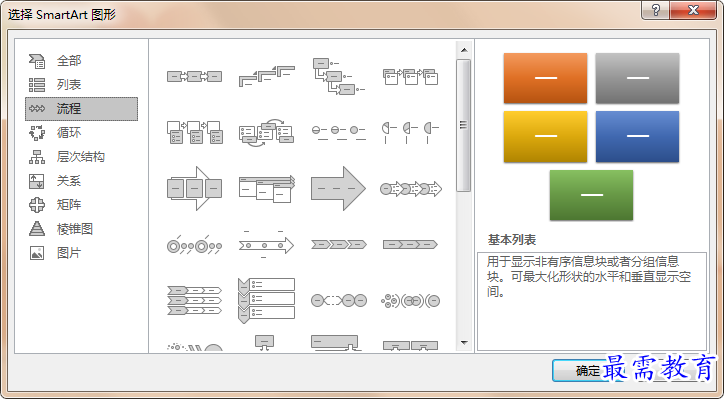Choose the basic chevron process layout

pos(338,244)
